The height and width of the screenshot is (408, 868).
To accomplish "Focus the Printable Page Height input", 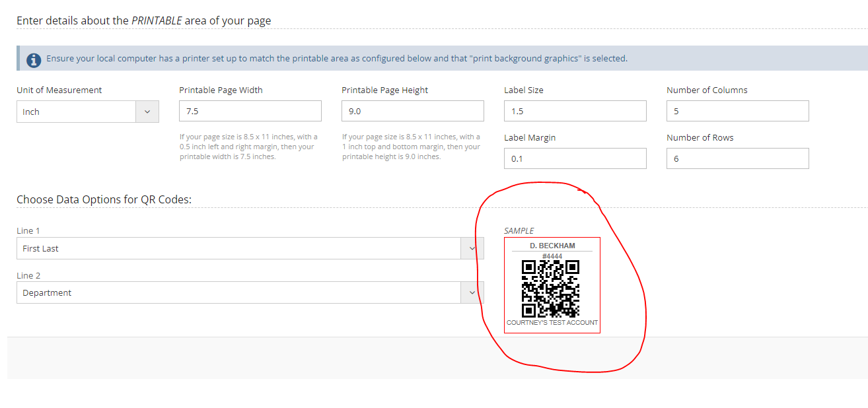I will [412, 111].
